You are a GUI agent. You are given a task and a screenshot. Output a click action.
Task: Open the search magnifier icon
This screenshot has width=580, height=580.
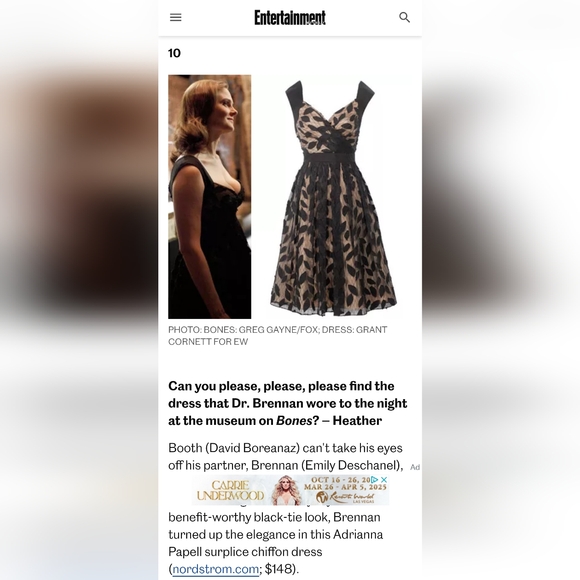pos(404,17)
